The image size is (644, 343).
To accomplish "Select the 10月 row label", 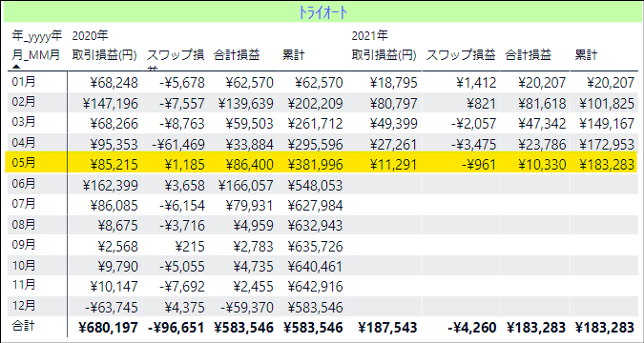I will click(24, 265).
